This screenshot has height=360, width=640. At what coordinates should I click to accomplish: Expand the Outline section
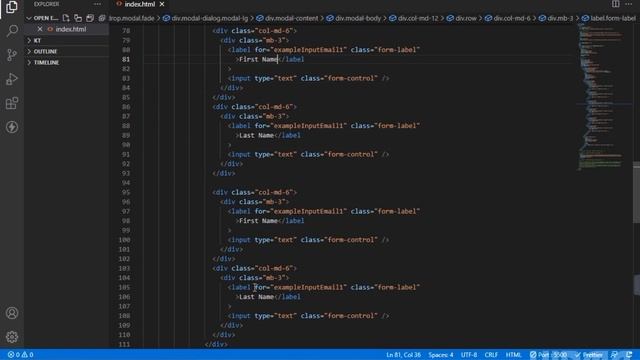(45, 51)
